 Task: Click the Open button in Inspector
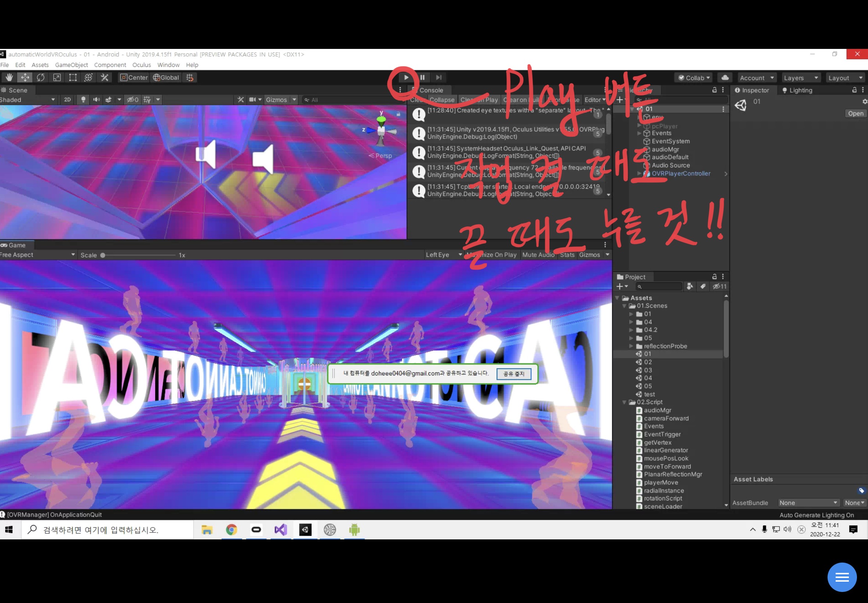pos(855,114)
